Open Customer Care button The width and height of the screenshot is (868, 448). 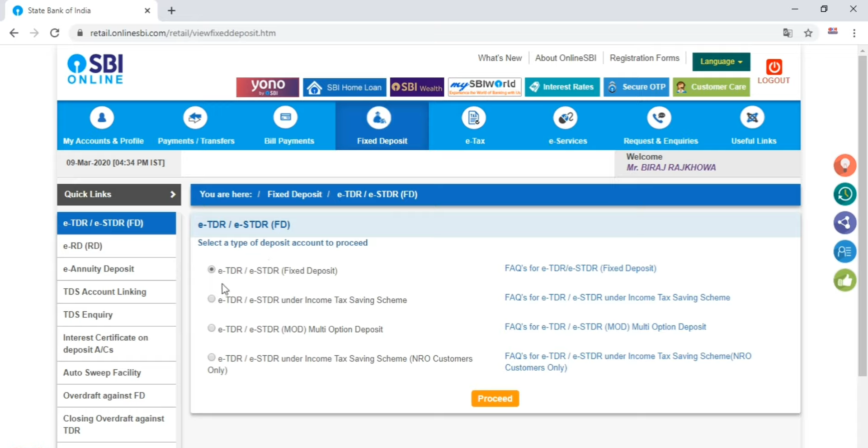pyautogui.click(x=711, y=87)
